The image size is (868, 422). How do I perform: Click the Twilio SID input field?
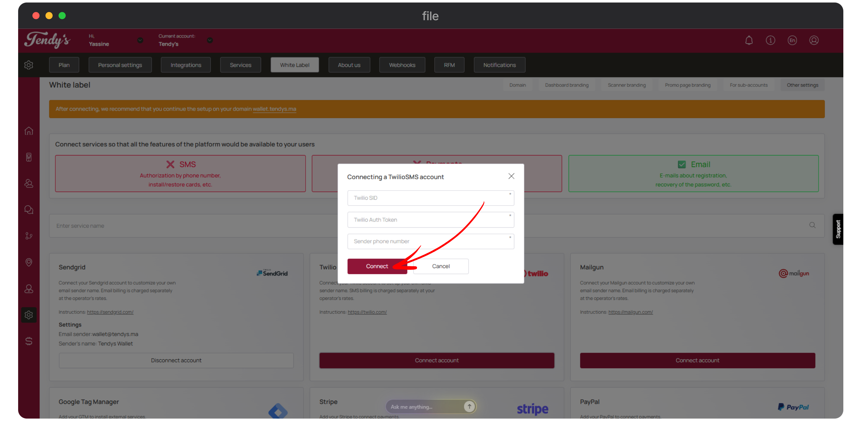[x=430, y=198]
